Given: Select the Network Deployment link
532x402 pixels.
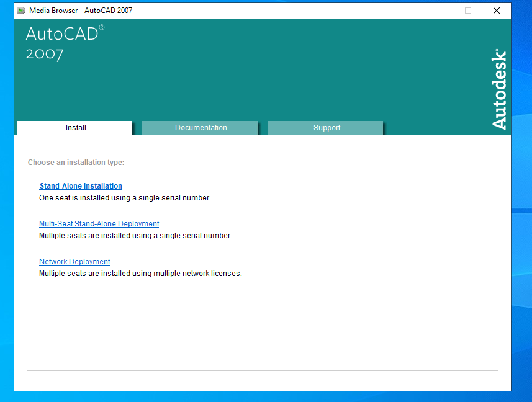Looking at the screenshot, I should (74, 262).
